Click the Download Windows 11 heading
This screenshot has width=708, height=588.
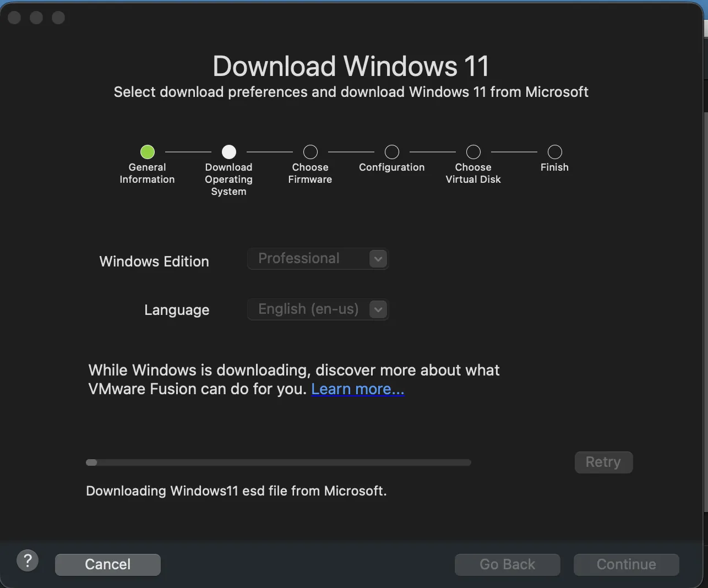351,67
